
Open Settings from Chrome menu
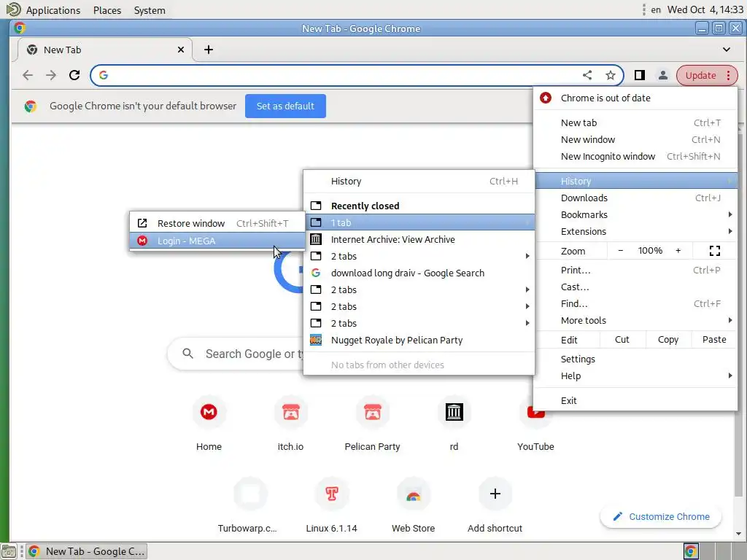click(x=635, y=359)
